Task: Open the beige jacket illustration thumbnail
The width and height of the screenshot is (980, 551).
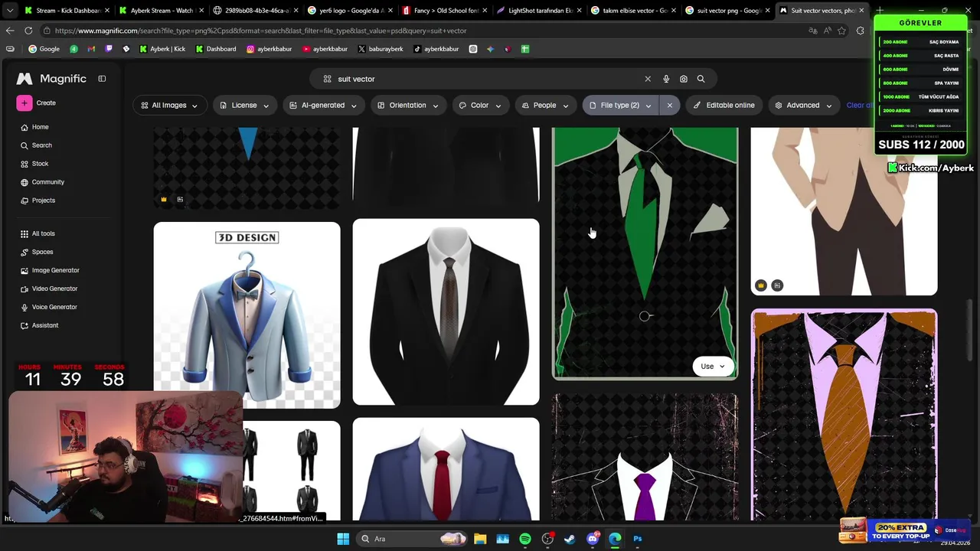Action: click(844, 211)
